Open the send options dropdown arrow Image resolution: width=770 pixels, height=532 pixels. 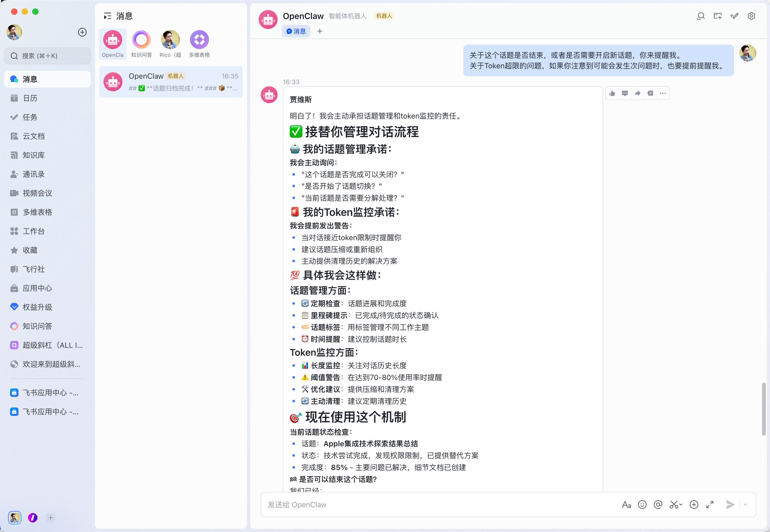point(745,505)
